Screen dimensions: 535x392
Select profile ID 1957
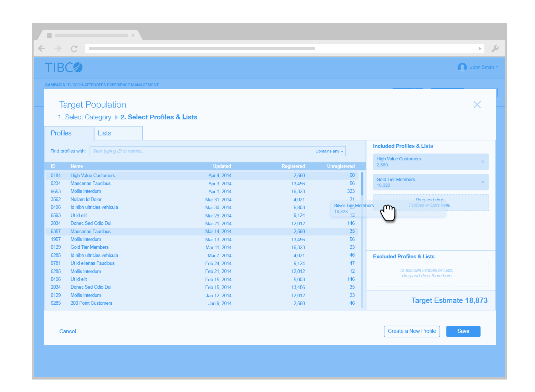[202, 239]
